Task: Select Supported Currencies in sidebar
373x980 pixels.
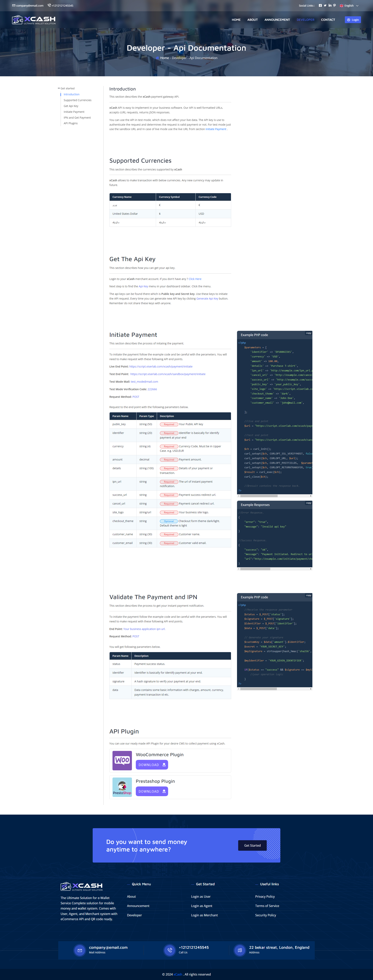Action: point(77,100)
